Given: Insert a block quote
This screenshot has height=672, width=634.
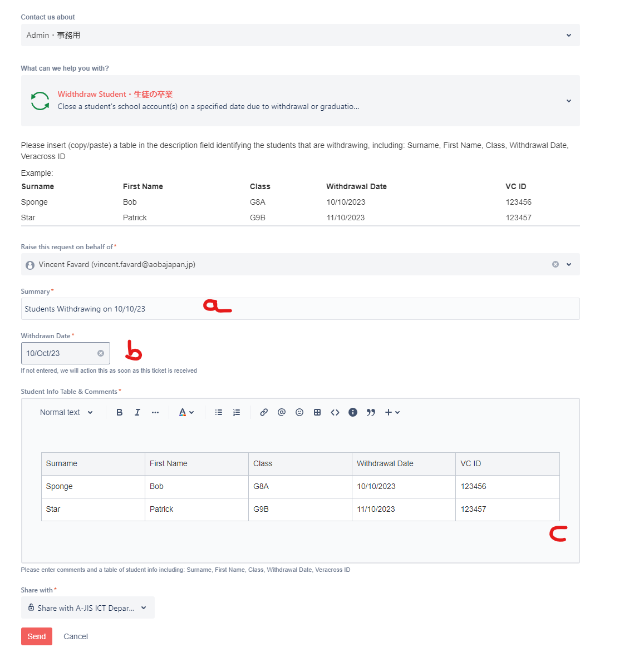Looking at the screenshot, I should tap(371, 412).
